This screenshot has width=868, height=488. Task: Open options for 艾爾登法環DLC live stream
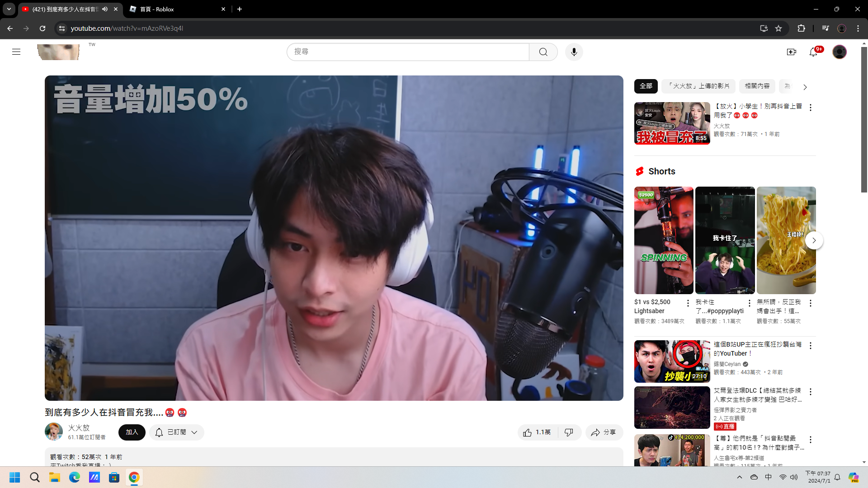[811, 392]
